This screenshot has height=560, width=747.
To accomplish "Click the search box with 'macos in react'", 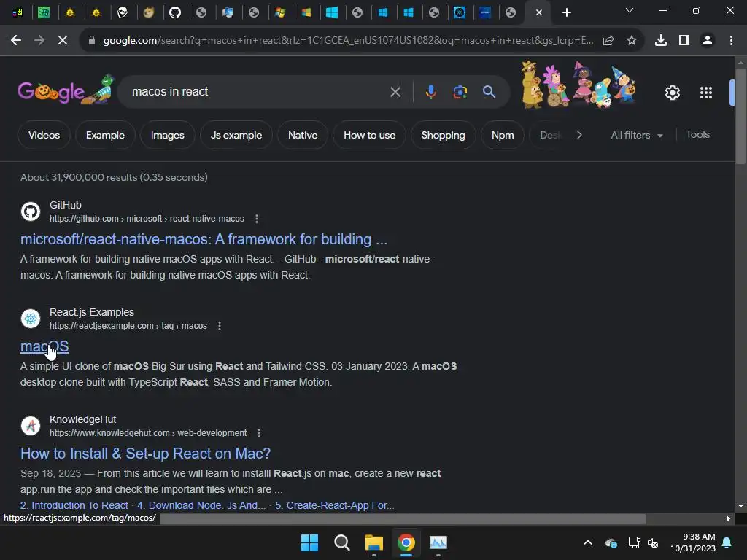I will (x=258, y=91).
